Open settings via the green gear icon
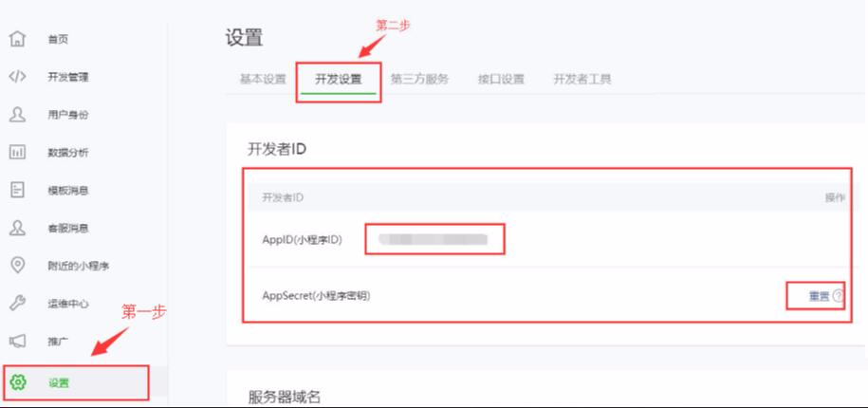This screenshot has width=868, height=408. pos(18,382)
